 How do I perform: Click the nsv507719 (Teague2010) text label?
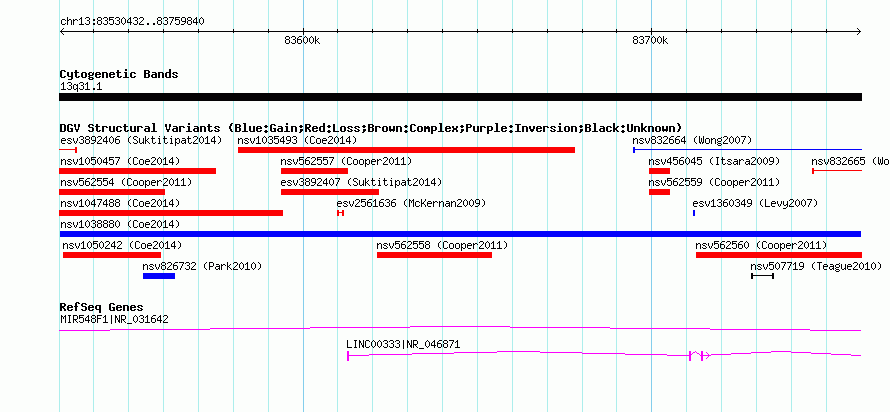[x=816, y=266]
